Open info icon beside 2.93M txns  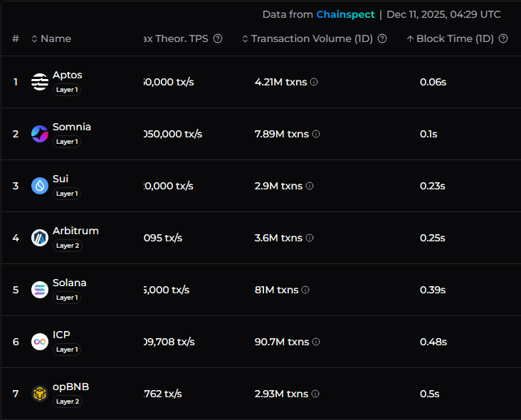coord(315,394)
